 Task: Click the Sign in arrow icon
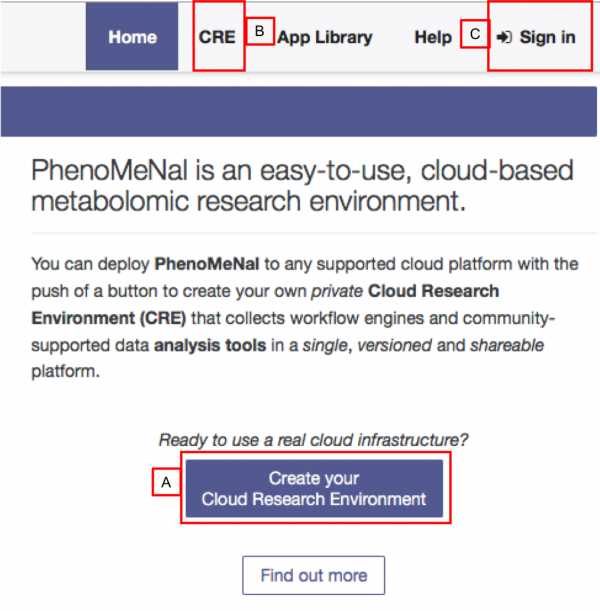click(505, 38)
